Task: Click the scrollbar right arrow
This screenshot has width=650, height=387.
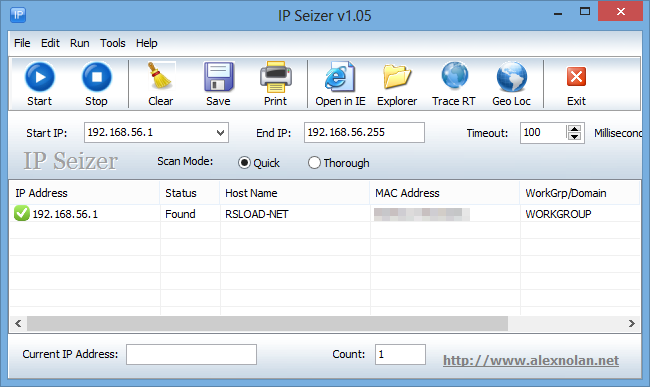Action: point(631,323)
